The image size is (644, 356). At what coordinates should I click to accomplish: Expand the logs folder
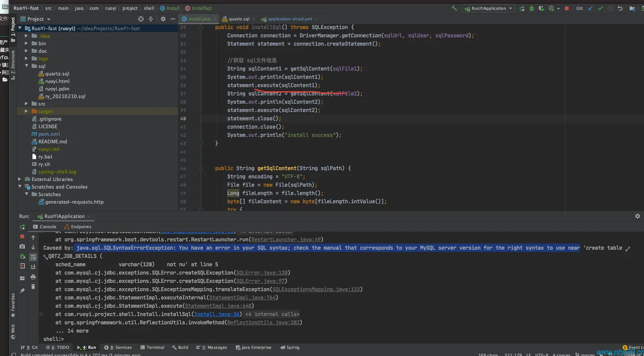[x=26, y=58]
